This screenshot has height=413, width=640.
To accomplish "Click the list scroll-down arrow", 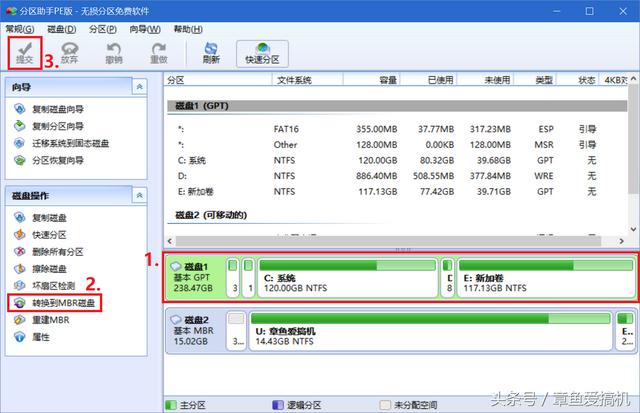I will pyautogui.click(x=633, y=229).
